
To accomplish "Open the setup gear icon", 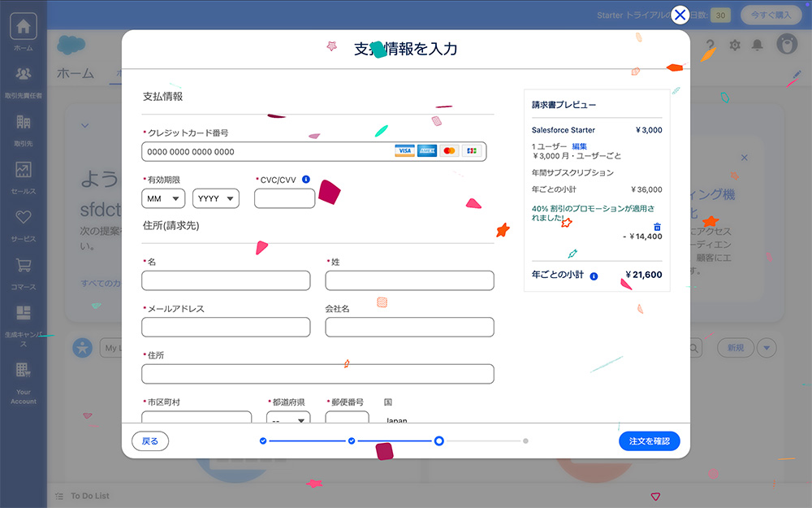I will click(x=735, y=45).
